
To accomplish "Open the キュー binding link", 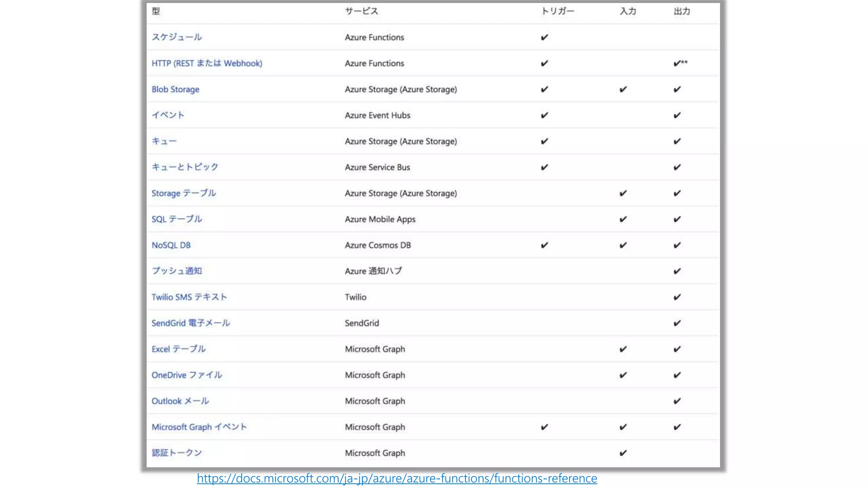I will [x=164, y=141].
